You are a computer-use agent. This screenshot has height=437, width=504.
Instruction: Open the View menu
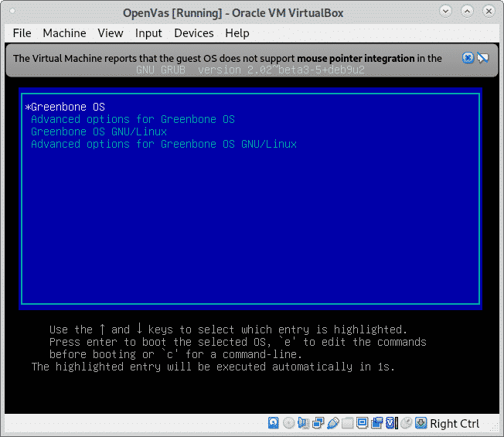pyautogui.click(x=111, y=33)
